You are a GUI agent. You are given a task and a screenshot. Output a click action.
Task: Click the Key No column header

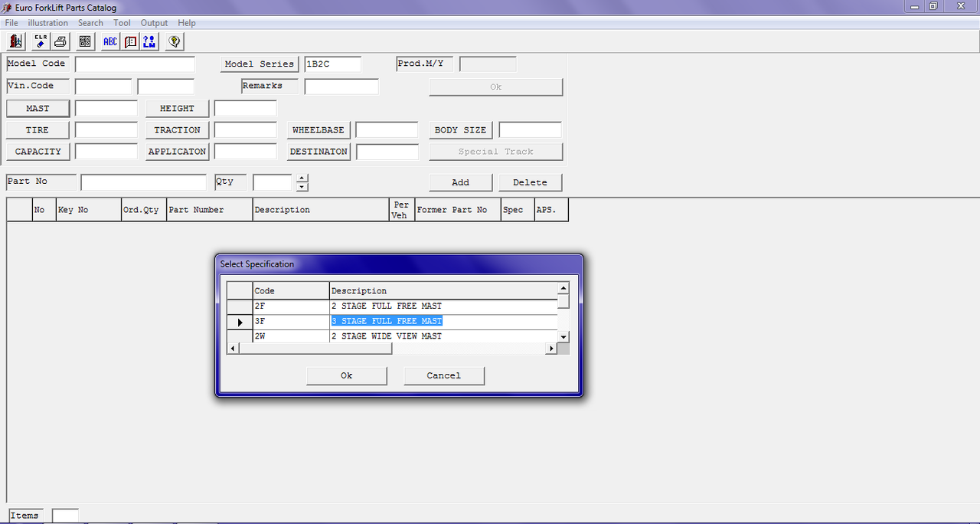[89, 210]
